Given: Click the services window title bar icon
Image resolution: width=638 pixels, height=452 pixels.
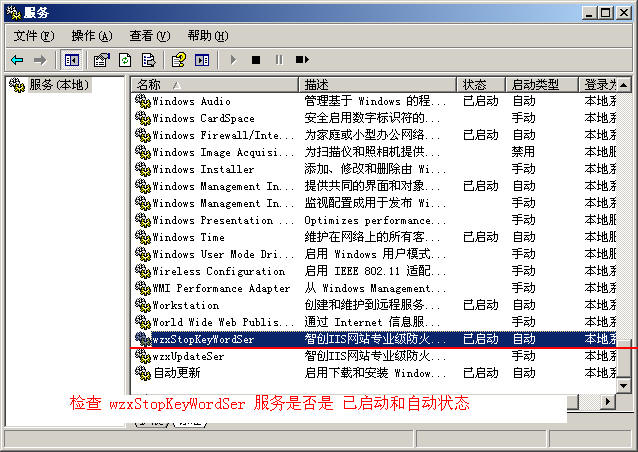Looking at the screenshot, I should pos(13,13).
